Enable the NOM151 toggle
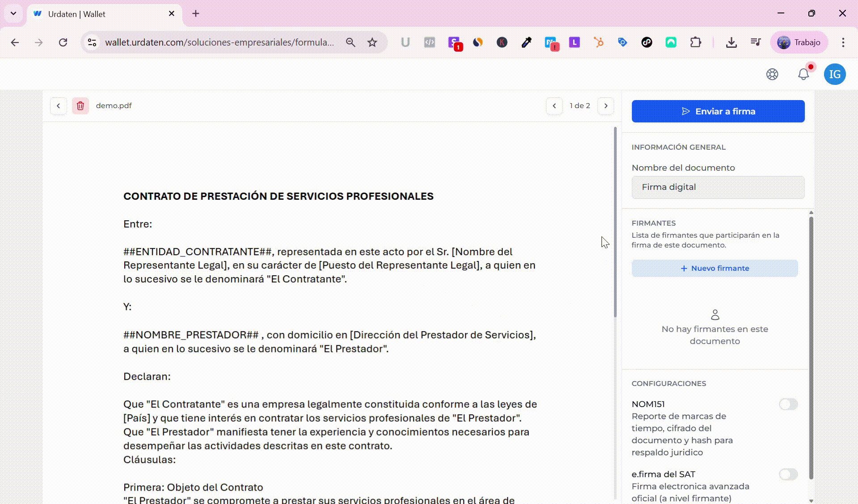This screenshot has height=504, width=858. 788,404
